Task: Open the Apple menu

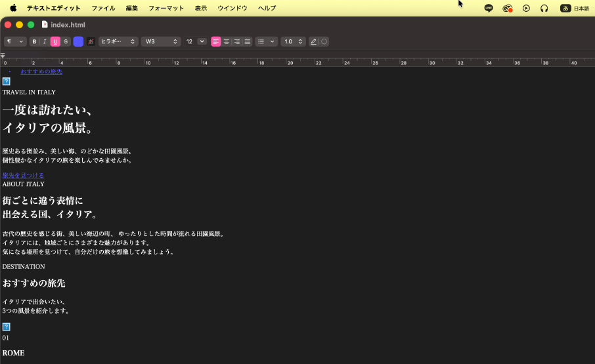Action: (x=13, y=8)
